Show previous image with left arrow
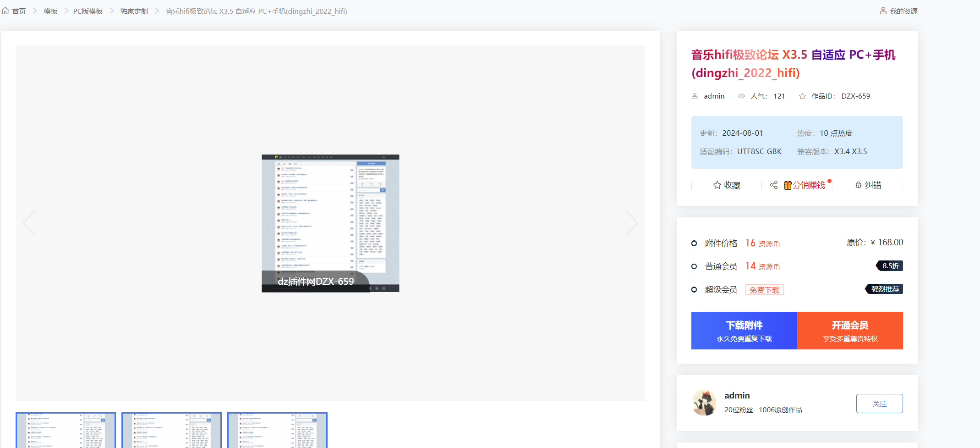The image size is (980, 448). click(x=29, y=223)
